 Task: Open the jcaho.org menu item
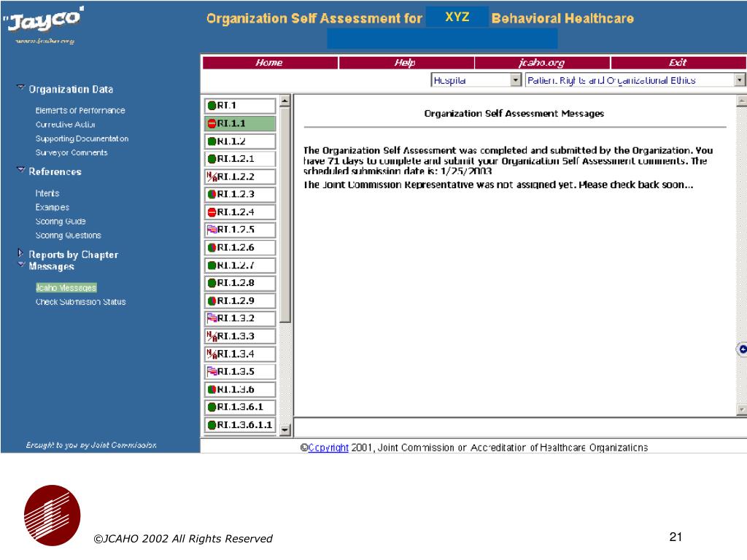tap(542, 63)
